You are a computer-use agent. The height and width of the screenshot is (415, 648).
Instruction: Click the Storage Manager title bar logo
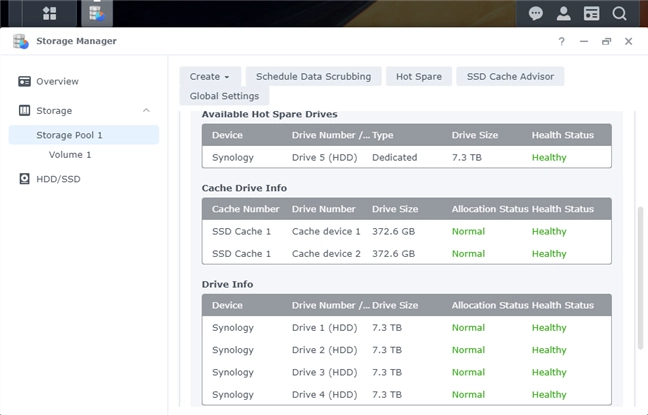coord(21,41)
